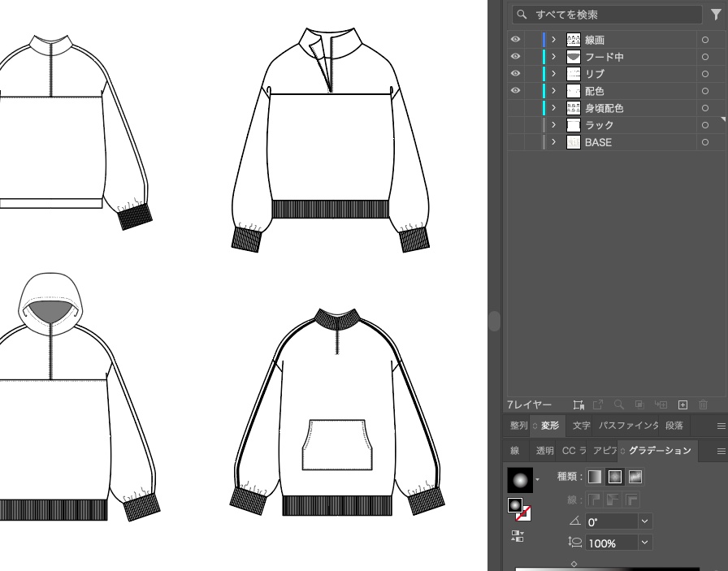The image size is (728, 571).
Task: Click the target circle for 身頃配色 layer
Action: (704, 108)
